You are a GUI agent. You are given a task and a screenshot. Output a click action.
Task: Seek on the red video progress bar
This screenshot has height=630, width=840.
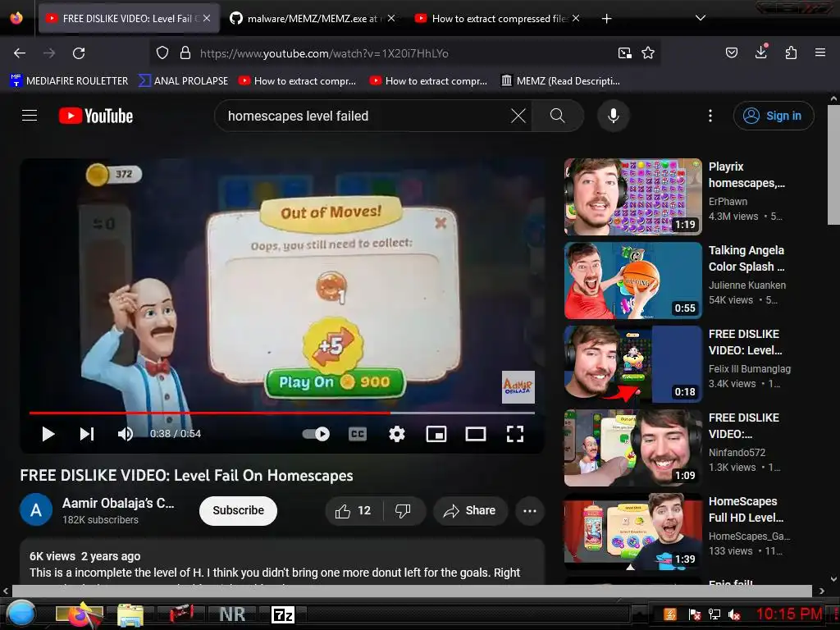pyautogui.click(x=282, y=413)
